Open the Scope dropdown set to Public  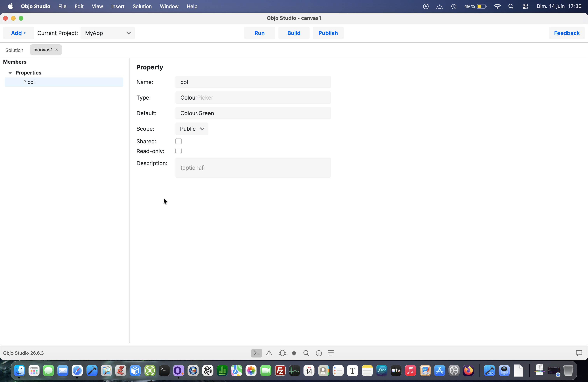pos(192,129)
